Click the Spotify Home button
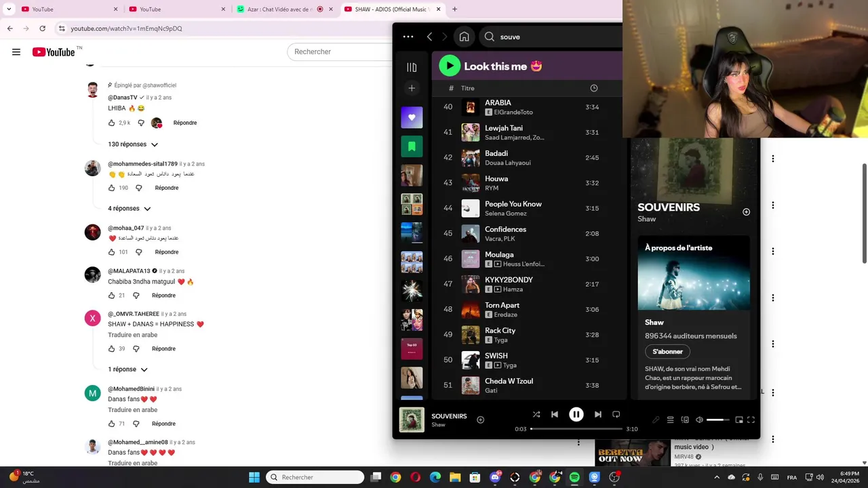868x488 pixels. (x=464, y=37)
